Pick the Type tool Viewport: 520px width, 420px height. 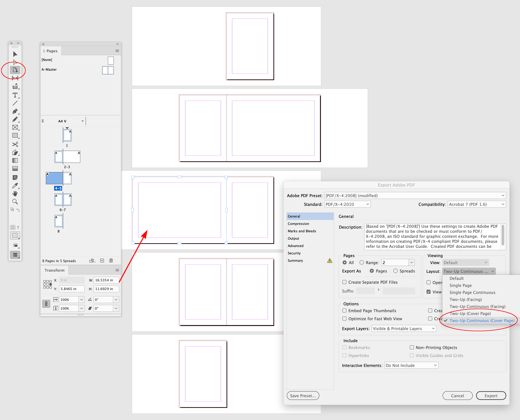(x=15, y=95)
